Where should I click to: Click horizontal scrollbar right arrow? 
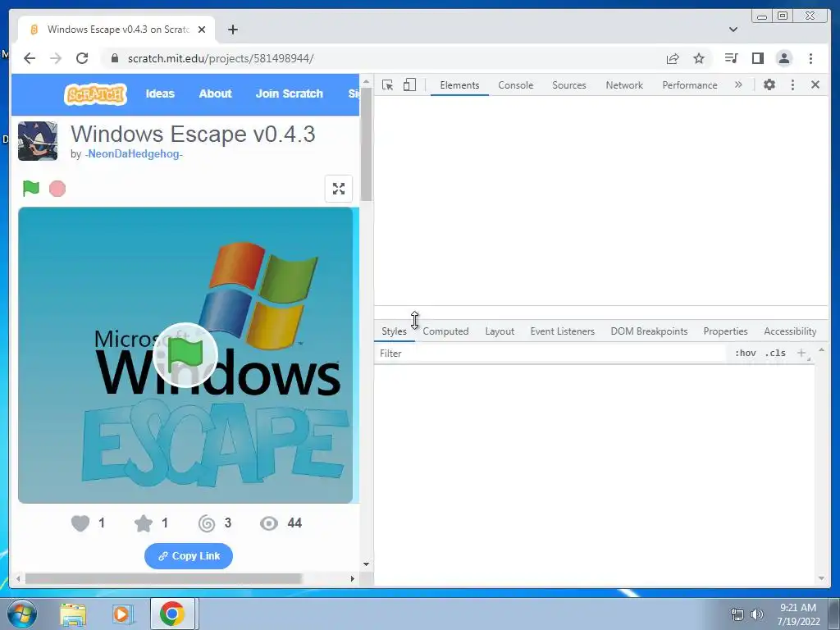tap(352, 578)
